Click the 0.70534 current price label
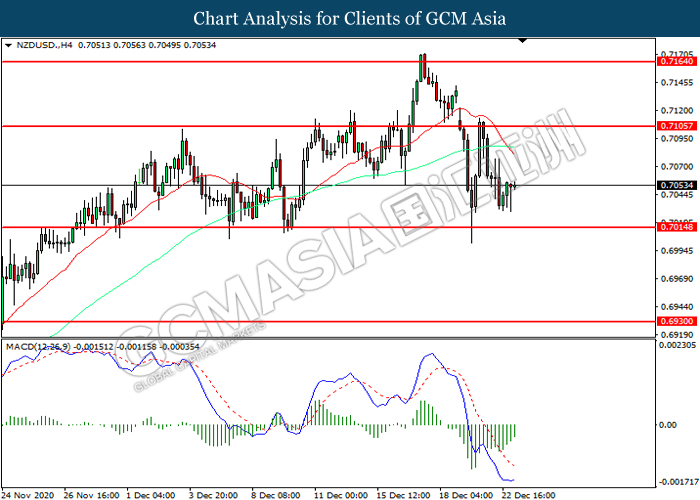The image size is (700, 500). tap(677, 185)
